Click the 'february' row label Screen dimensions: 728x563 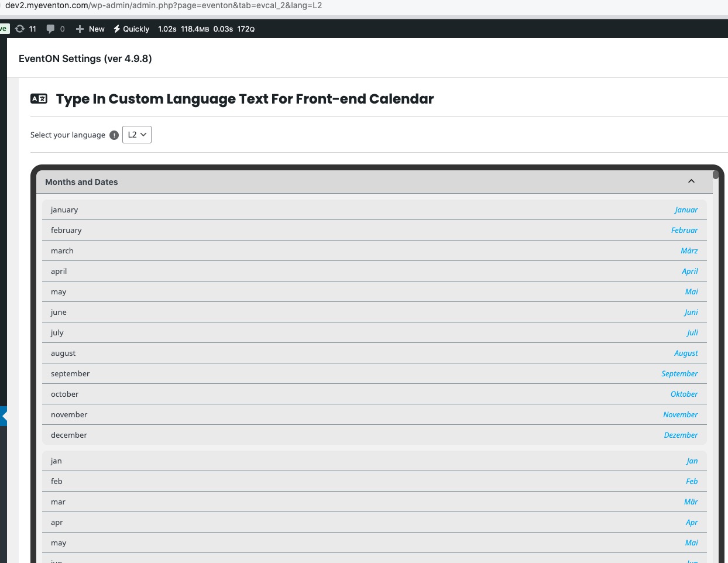[66, 230]
